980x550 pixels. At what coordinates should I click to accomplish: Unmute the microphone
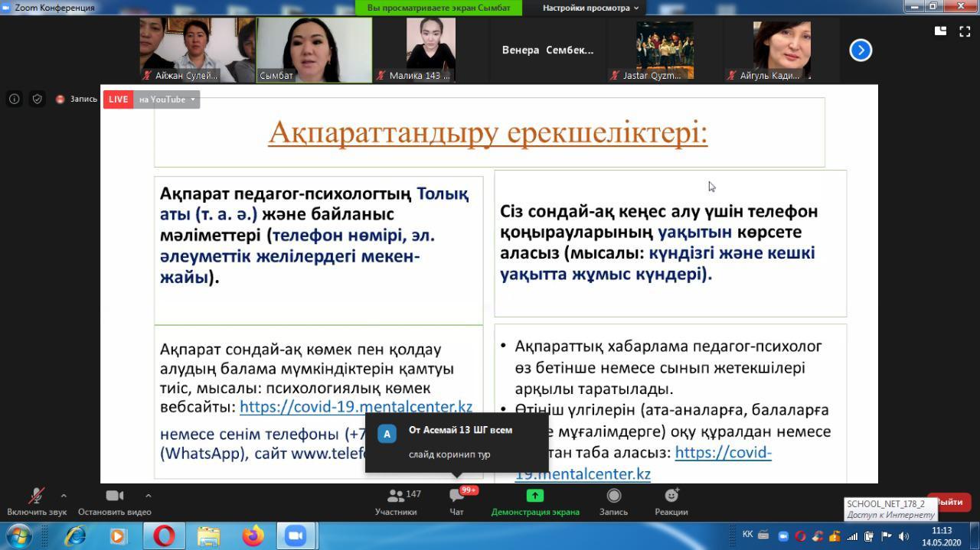pyautogui.click(x=36, y=496)
